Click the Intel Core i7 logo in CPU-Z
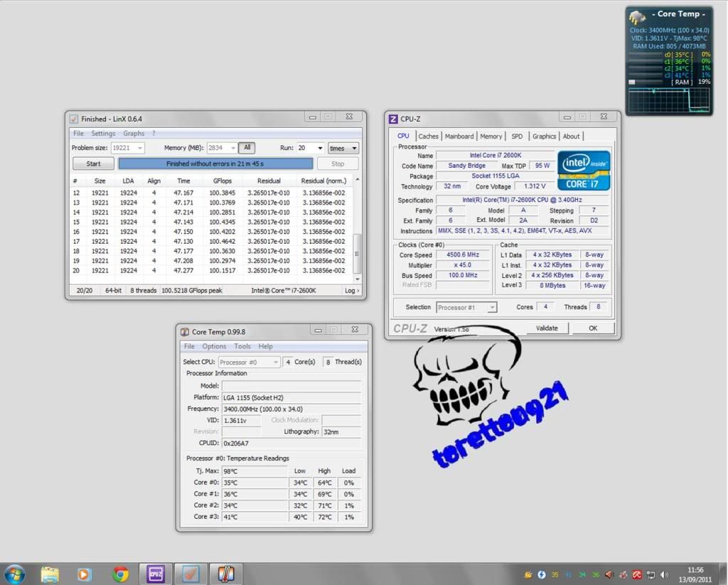The height and width of the screenshot is (585, 728). 583,171
